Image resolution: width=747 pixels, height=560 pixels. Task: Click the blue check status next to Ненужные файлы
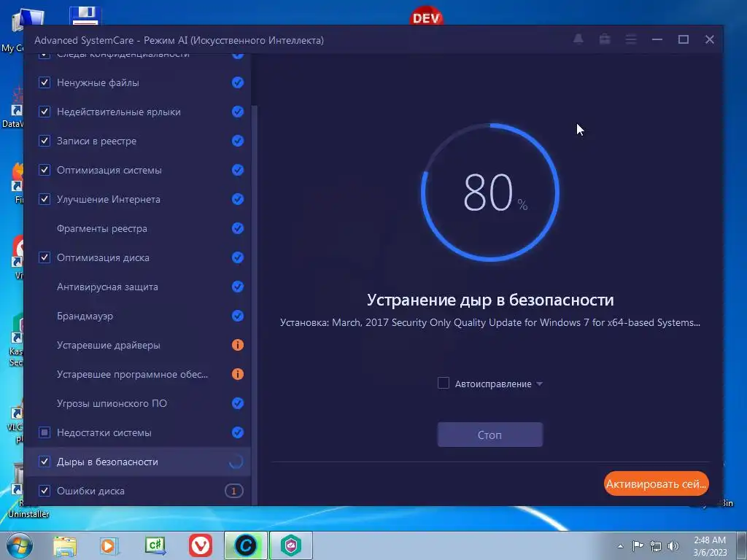coord(238,82)
